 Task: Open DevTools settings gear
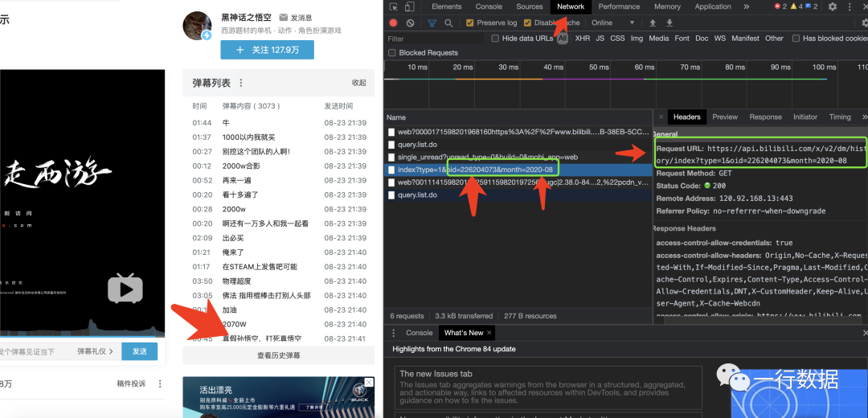(833, 6)
